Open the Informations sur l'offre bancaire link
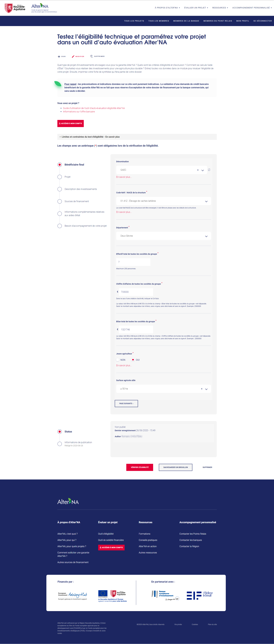Image resolution: width=274 pixels, height=644 pixels. tap(79, 112)
